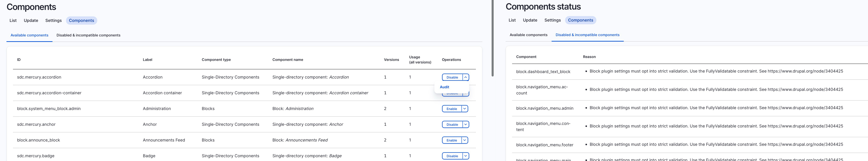This screenshot has height=161, width=868.
Task: Select the Components pill tab in right pane
Action: click(581, 20)
